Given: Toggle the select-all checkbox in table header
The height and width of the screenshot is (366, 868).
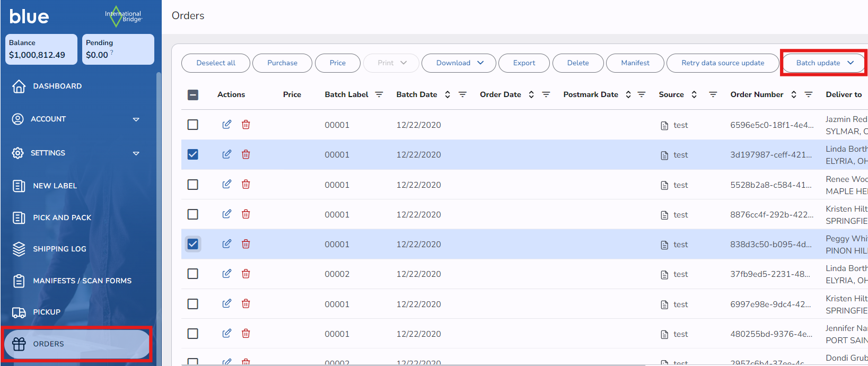Looking at the screenshot, I should point(193,95).
